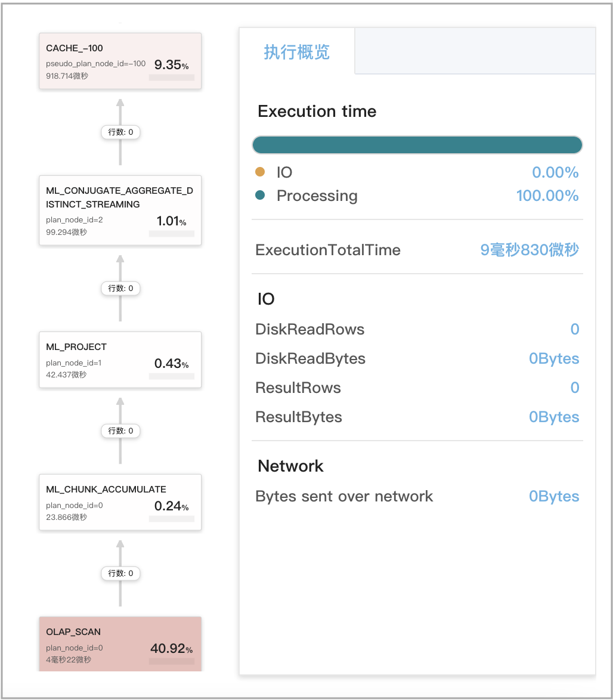Click the ResultBytes 0Bytes value

(554, 417)
